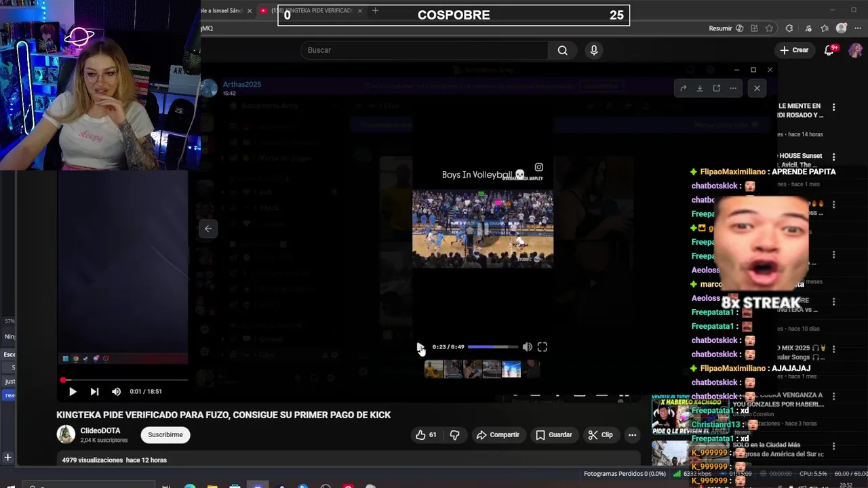Open the browser media control icon
868x488 pixels.
[x=808, y=28]
